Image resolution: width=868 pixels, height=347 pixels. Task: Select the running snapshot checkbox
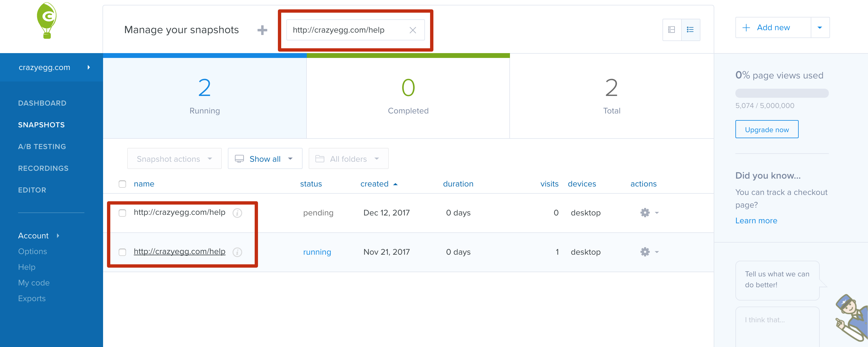(122, 252)
